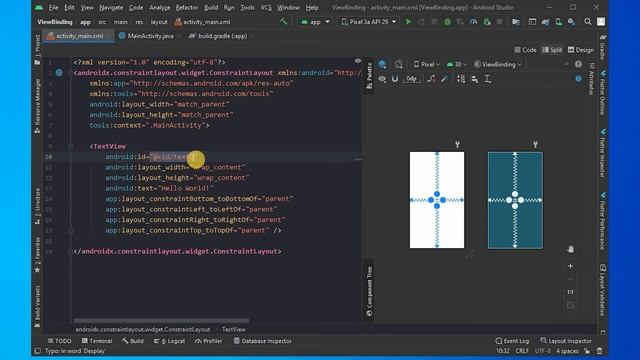Click the Pack icon beside Default Margins
640x360 pixels.
click(x=461, y=79)
